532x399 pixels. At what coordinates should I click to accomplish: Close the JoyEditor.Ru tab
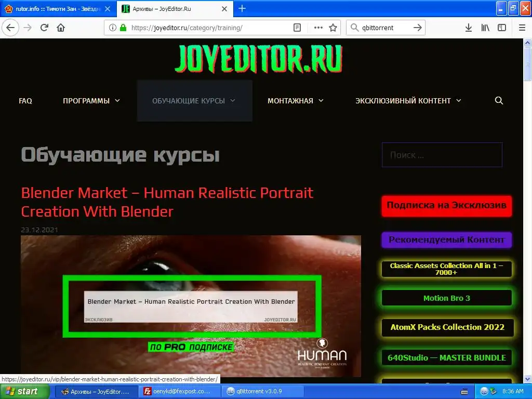pos(224,9)
